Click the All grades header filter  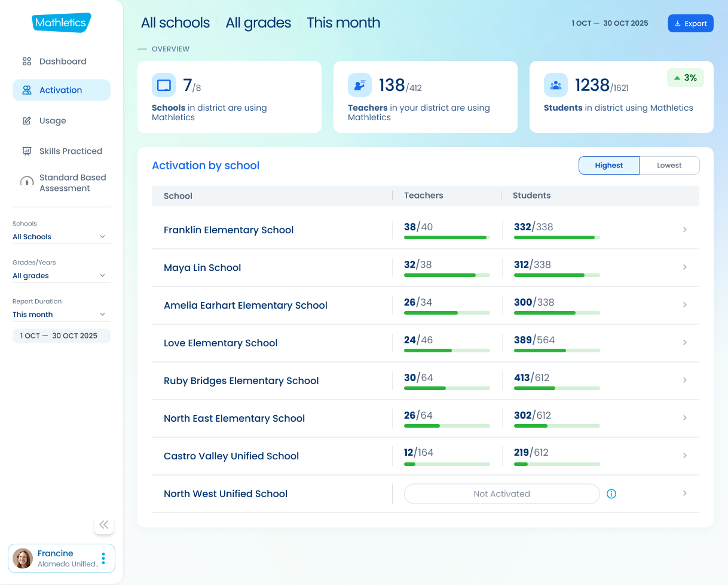(258, 23)
